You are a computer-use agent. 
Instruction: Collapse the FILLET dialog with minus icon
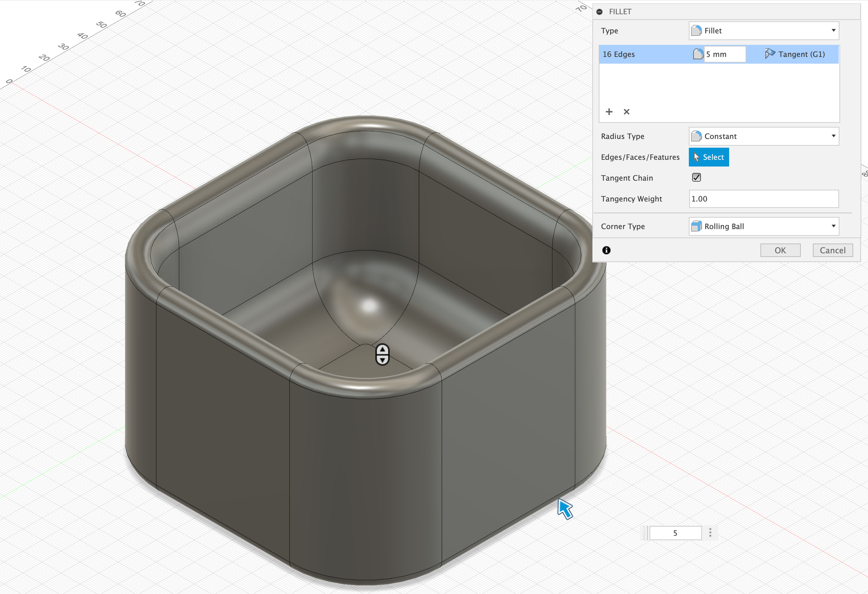pyautogui.click(x=599, y=12)
